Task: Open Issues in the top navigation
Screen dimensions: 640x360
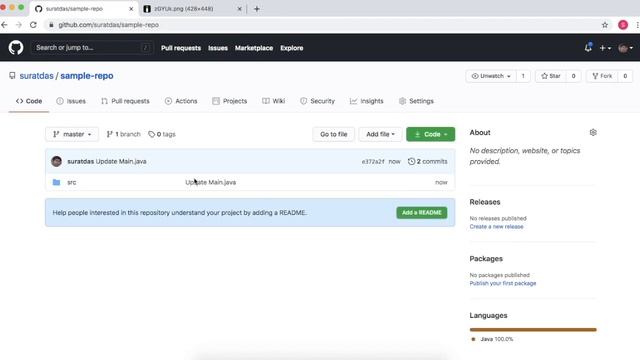Action: [218, 48]
